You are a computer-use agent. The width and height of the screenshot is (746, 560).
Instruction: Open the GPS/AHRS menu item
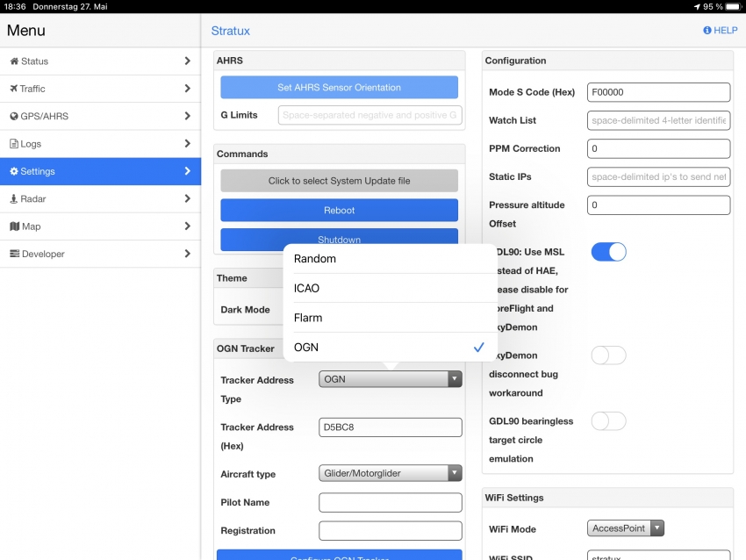coord(100,116)
